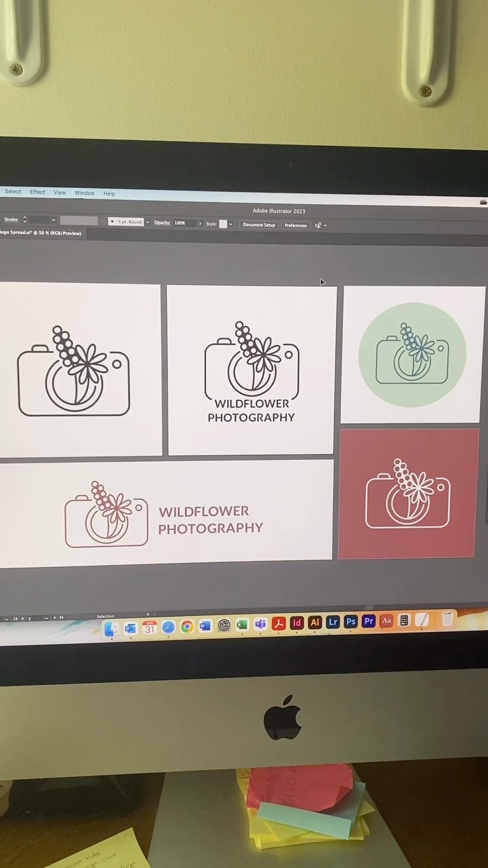Open the Help menu
488x868 pixels.
tap(109, 193)
